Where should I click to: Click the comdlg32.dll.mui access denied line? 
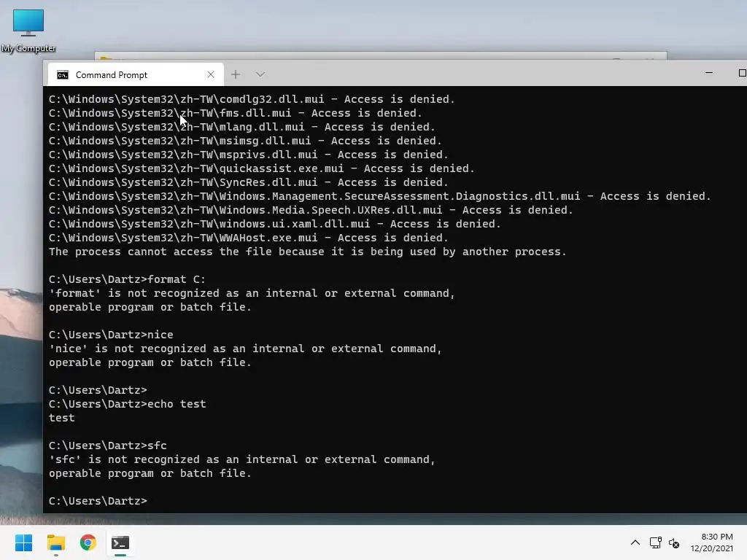[x=252, y=99]
